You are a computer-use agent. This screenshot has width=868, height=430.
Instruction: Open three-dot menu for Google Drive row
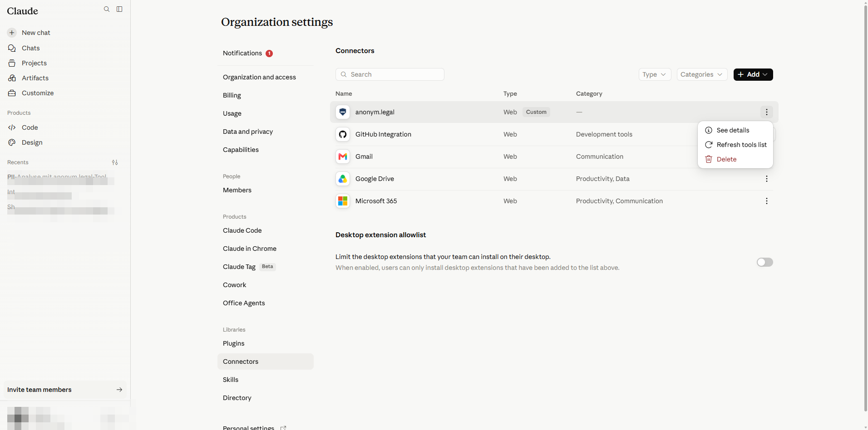(767, 179)
